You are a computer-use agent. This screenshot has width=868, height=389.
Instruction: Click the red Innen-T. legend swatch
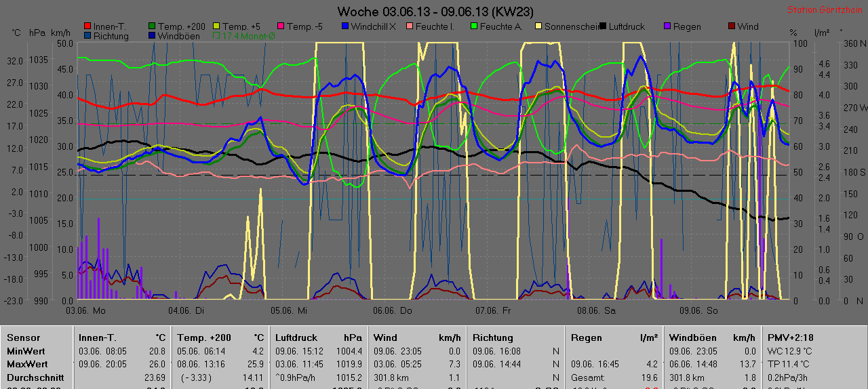coord(87,26)
